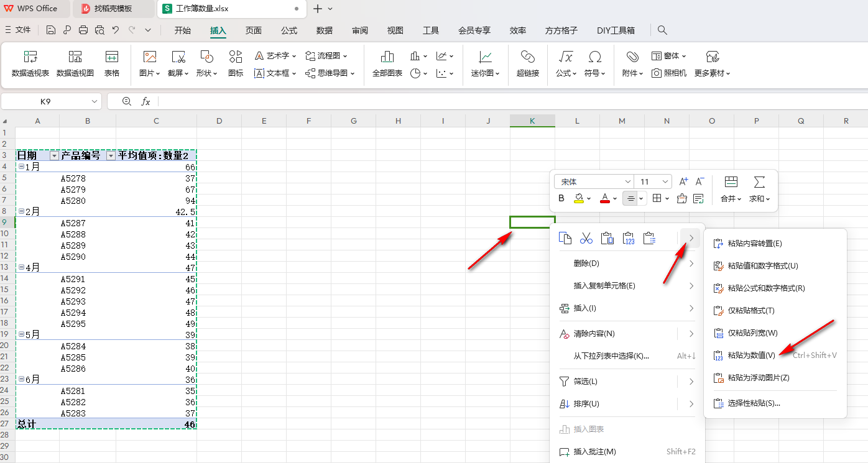Viewport: 868px width, 463px height.
Task: Increase font size in mini toolbar
Action: point(683,181)
